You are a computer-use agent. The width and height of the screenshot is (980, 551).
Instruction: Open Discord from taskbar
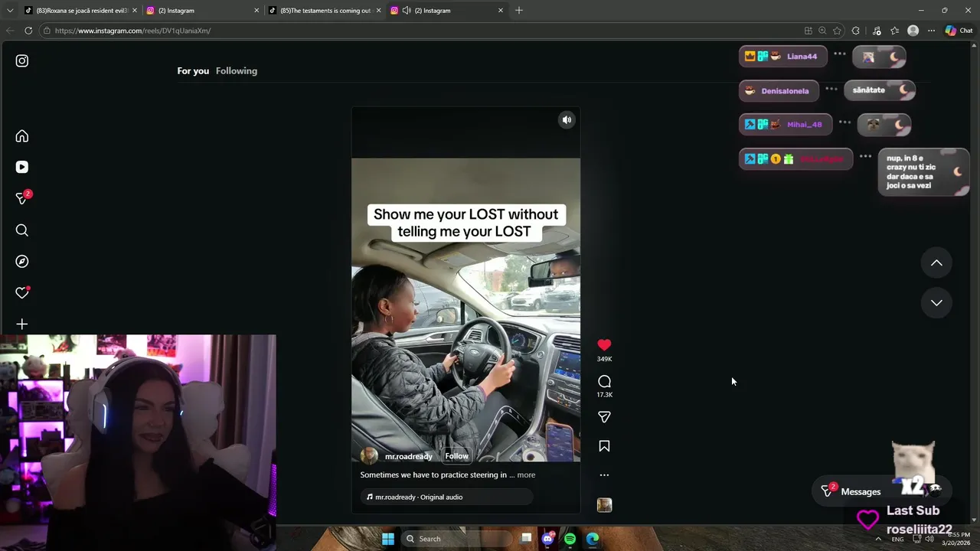548,539
